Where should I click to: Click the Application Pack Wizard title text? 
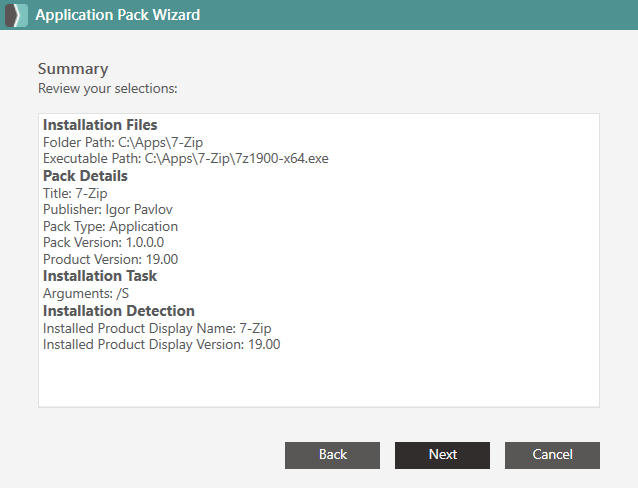118,15
